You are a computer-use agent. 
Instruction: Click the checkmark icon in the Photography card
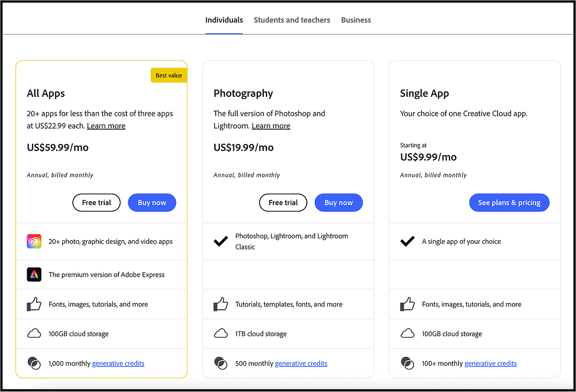point(221,241)
